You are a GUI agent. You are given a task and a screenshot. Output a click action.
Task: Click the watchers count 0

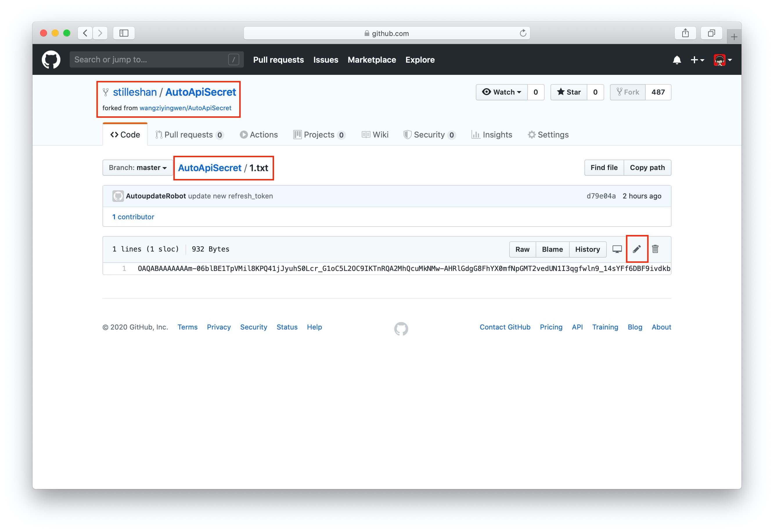click(536, 92)
